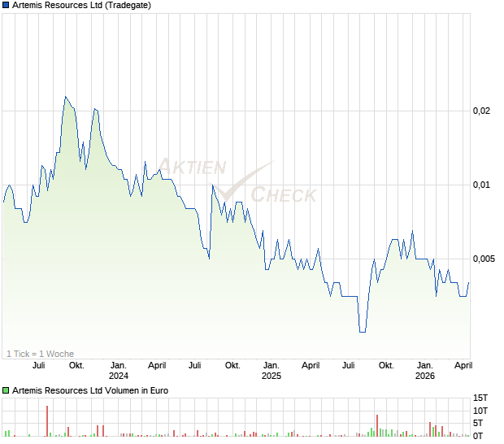The width and height of the screenshot is (504, 444).
Task: Click the blue Artemis Resources legend square
Action: 6,5
